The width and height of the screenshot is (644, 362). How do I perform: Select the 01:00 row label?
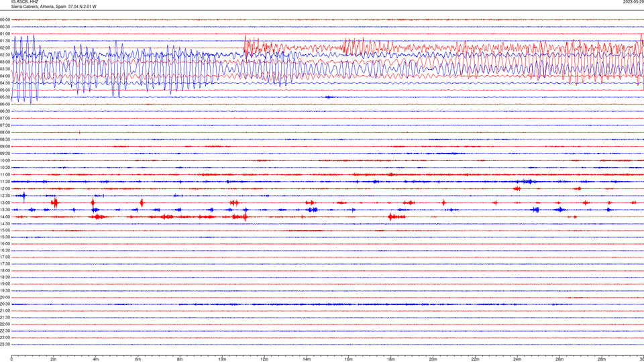pos(5,34)
